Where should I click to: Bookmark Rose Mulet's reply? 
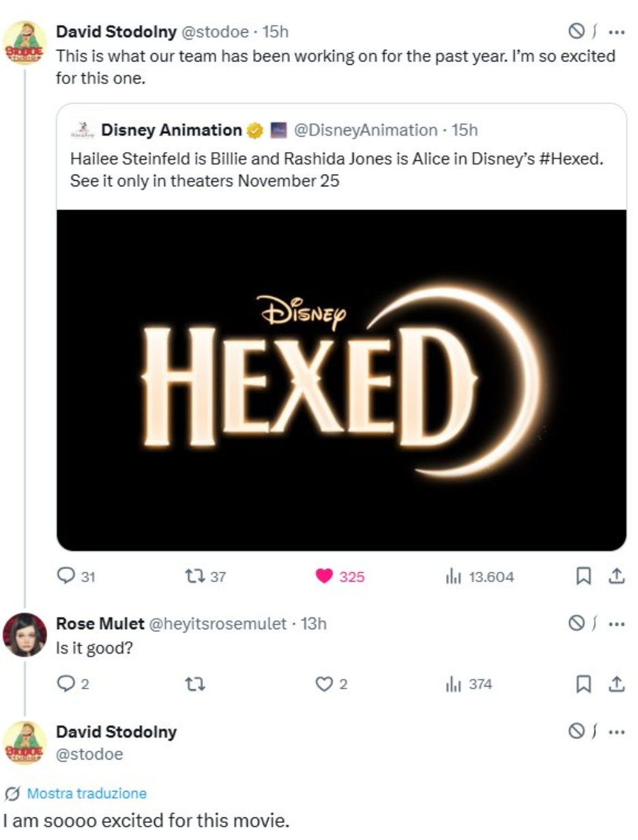[x=583, y=684]
